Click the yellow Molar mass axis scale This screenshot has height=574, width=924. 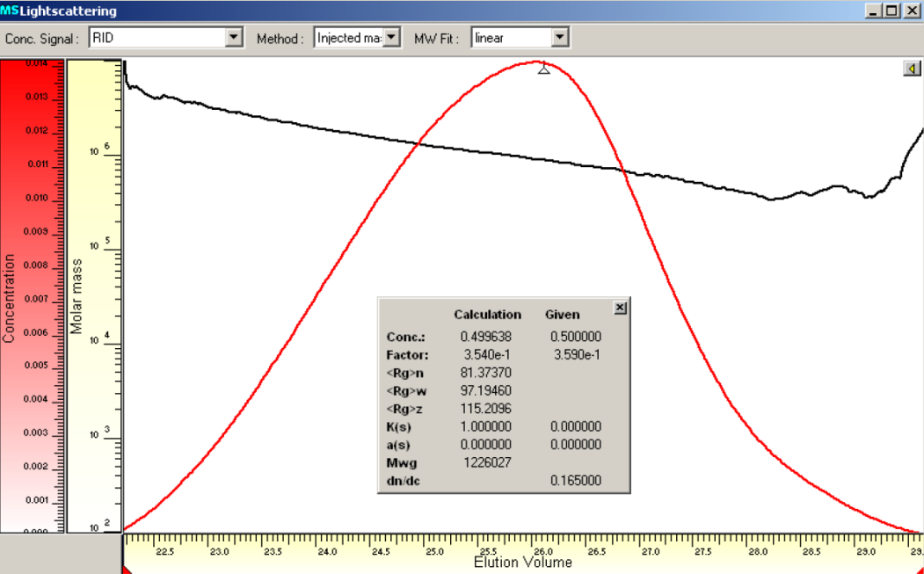pyautogui.click(x=94, y=296)
